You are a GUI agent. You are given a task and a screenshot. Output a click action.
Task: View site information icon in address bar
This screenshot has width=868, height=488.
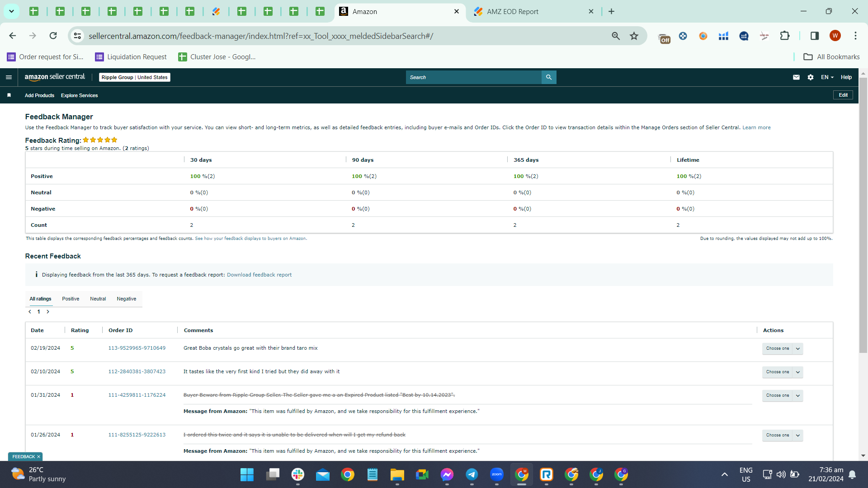[78, 36]
